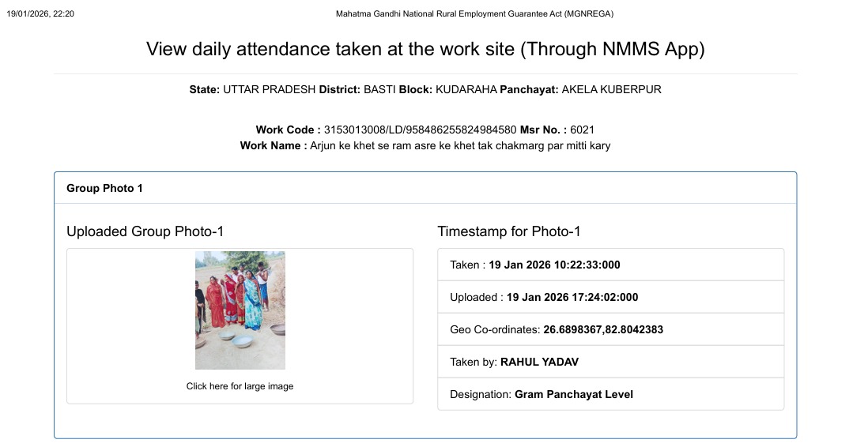Click the 'Uploaded Group Photo-1' heading
Viewport: 868px width, 447px height.
tap(145, 231)
